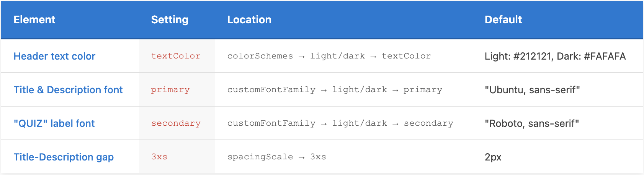Click the secondary setting code

(x=176, y=123)
